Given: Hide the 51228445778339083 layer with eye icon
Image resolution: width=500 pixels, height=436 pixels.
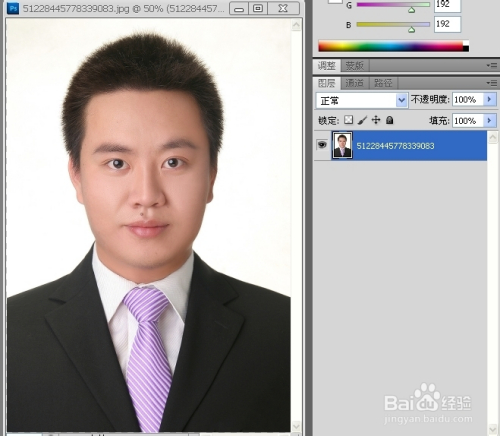Looking at the screenshot, I should 322,145.
